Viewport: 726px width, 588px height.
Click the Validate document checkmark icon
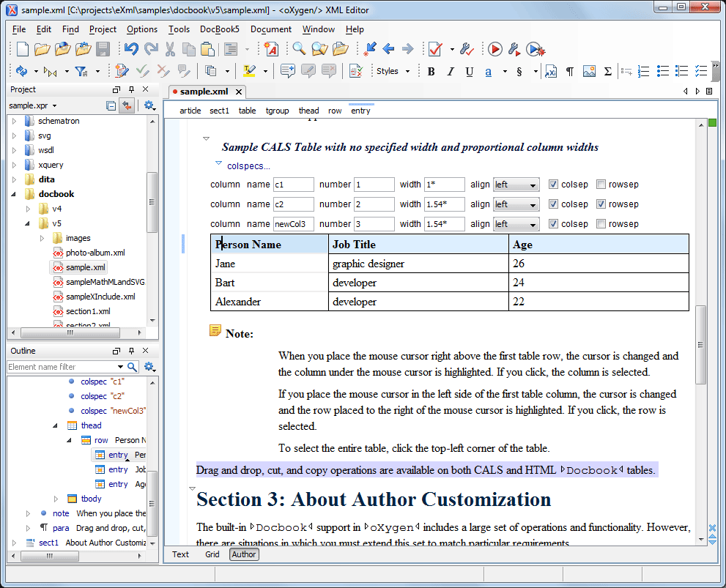(x=434, y=48)
